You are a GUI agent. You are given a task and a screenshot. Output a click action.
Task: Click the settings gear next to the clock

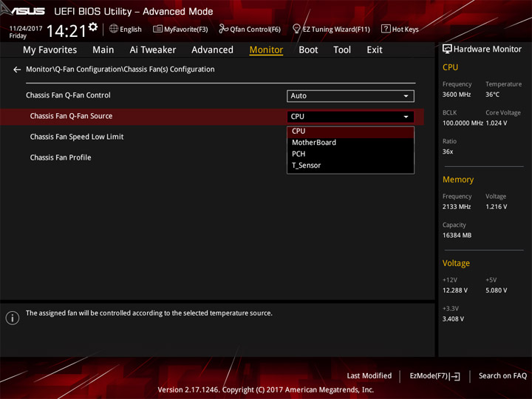[93, 27]
